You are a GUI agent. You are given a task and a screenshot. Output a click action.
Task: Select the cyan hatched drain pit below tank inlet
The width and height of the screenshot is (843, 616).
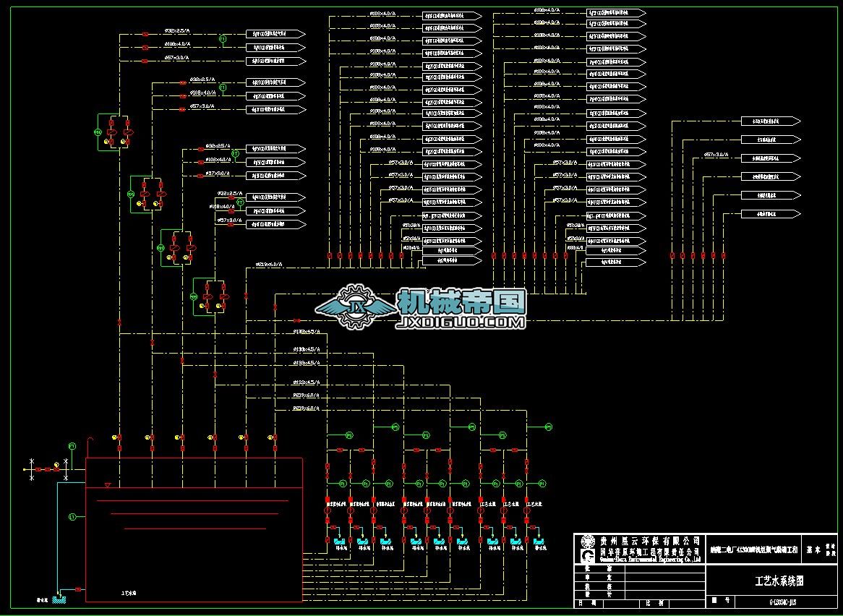59,600
